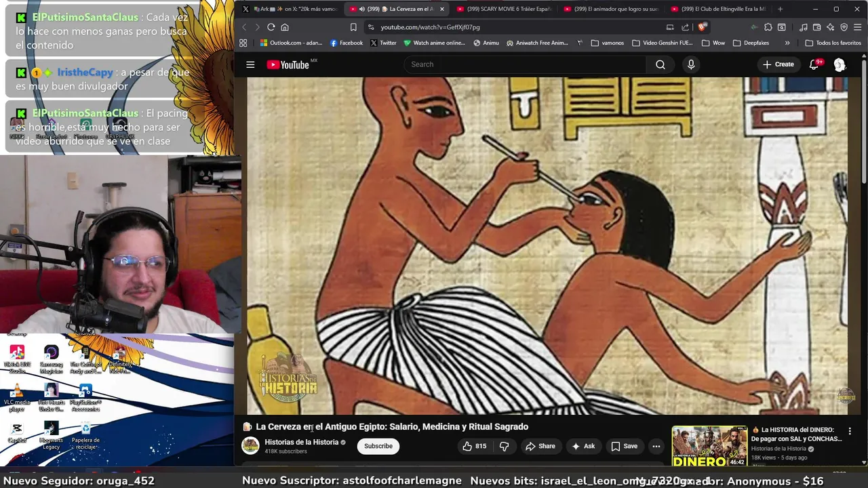Click the page vertical scrollbar
Screen dimensions: 868x488
pos(864,122)
